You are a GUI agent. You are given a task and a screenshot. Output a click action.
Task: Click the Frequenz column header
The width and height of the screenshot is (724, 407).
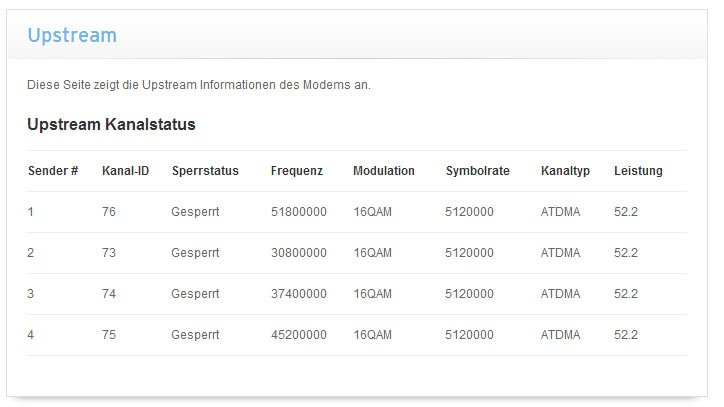(297, 171)
